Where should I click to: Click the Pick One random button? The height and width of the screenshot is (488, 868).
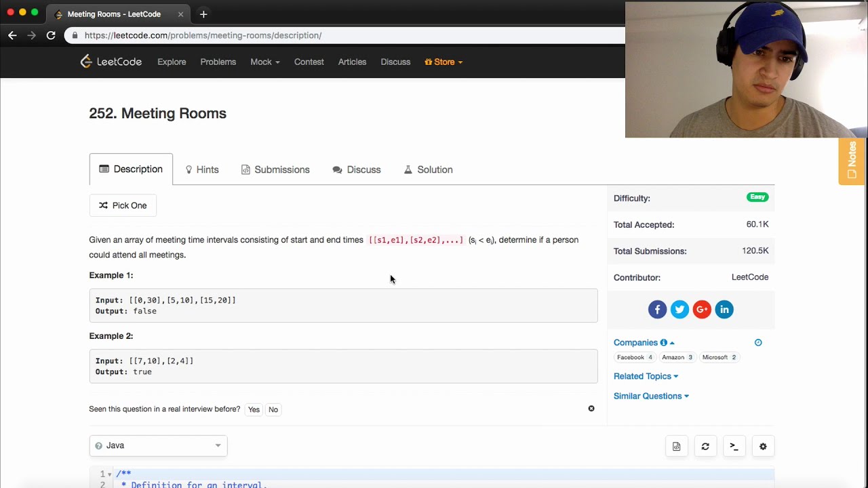tap(123, 205)
